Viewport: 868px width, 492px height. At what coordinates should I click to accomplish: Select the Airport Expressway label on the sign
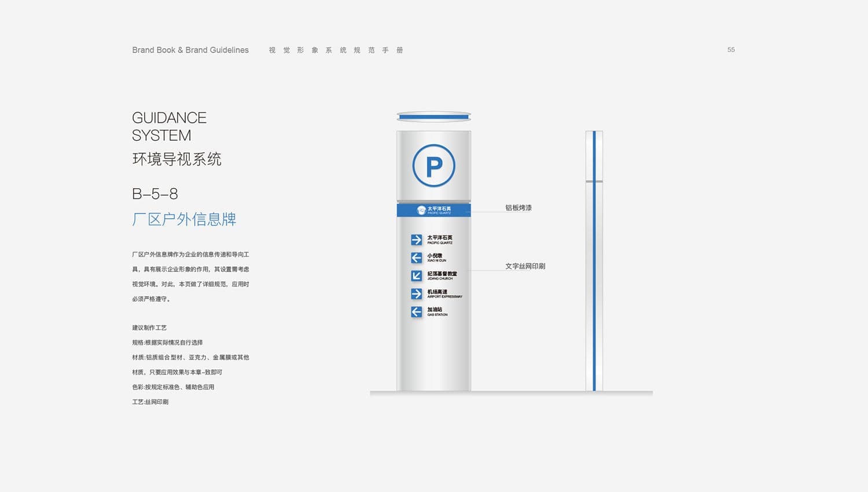[x=444, y=293]
